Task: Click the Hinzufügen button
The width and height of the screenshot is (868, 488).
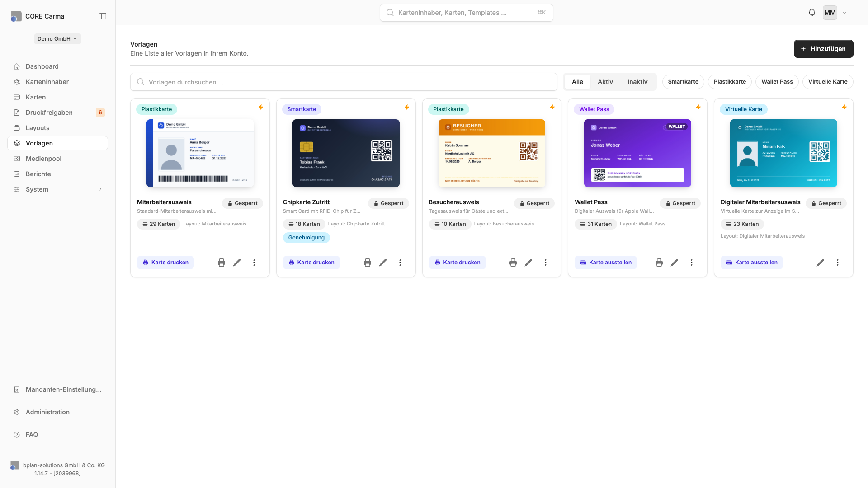Action: tap(823, 49)
